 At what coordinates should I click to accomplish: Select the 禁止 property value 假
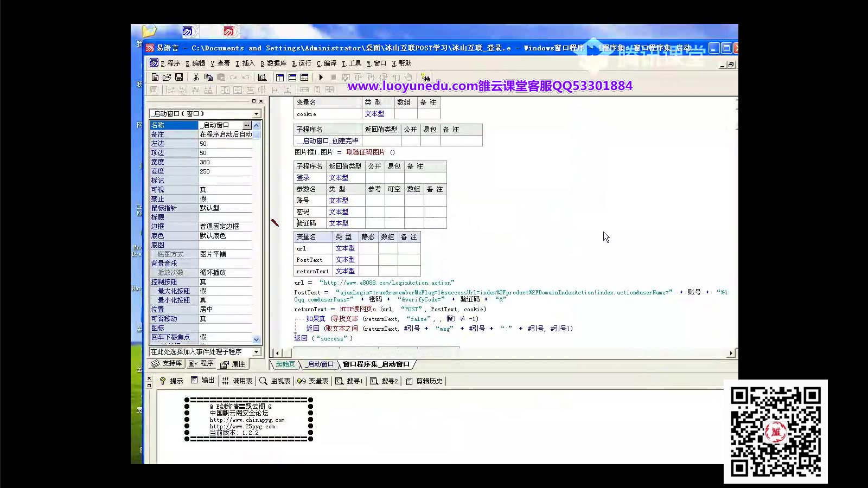pos(225,199)
